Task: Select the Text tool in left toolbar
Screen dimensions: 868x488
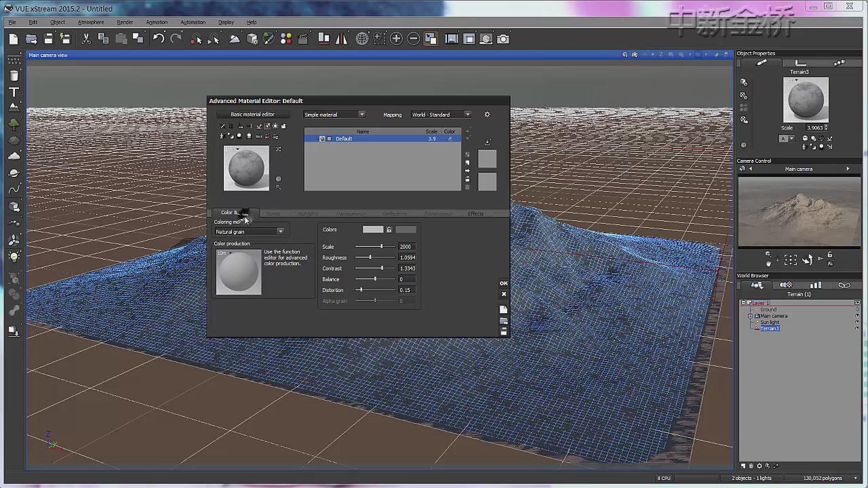Action: coord(14,91)
